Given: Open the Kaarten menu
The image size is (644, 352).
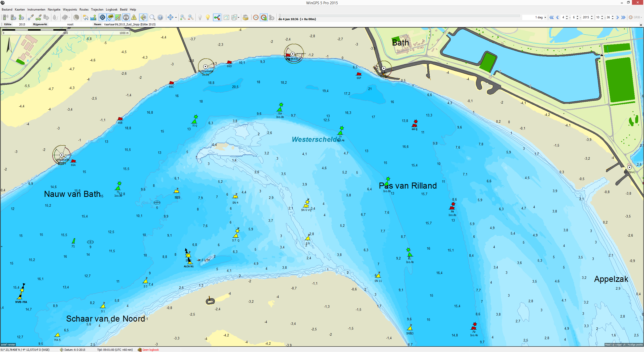Looking at the screenshot, I should [20, 10].
